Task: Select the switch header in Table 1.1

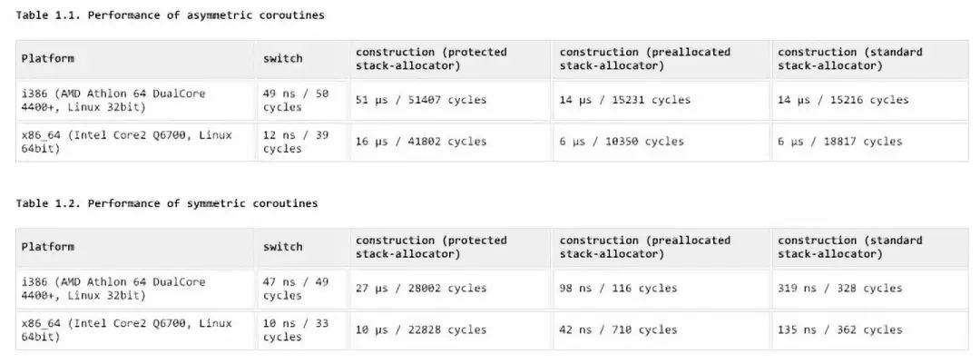Action: pos(283,58)
